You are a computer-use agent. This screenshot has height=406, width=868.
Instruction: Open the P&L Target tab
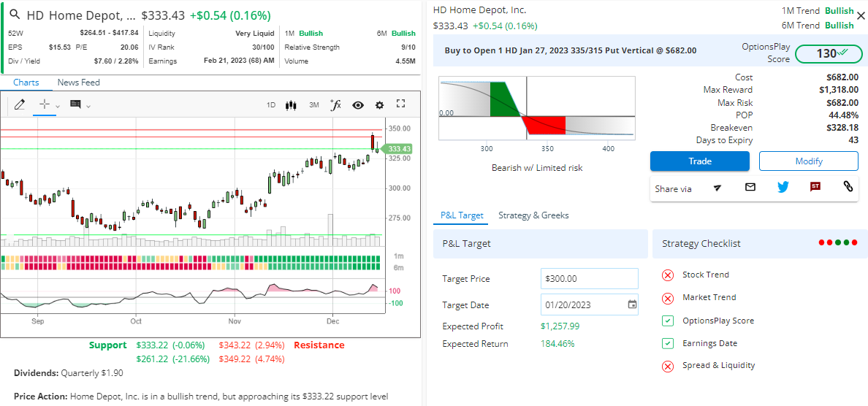point(462,215)
